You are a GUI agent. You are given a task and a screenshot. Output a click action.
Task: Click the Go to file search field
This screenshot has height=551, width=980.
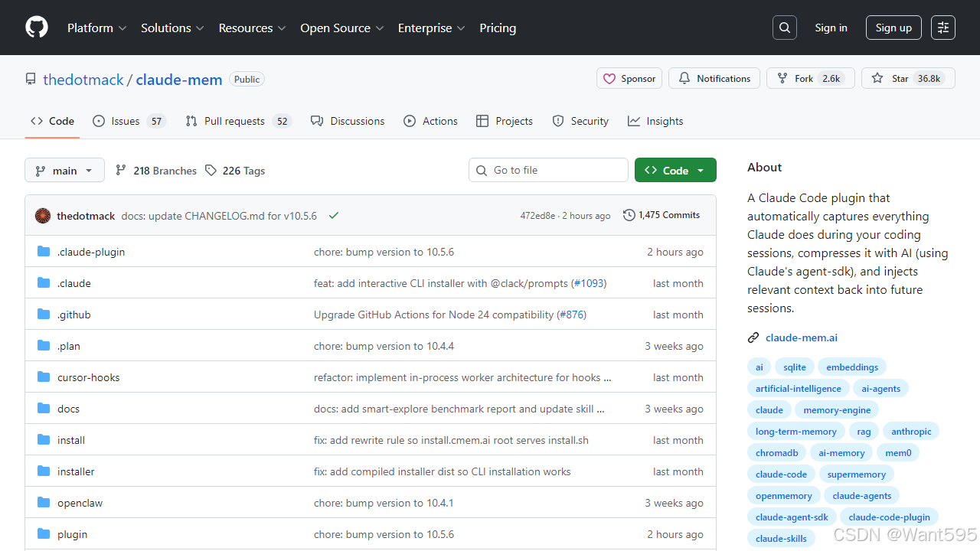(x=548, y=170)
